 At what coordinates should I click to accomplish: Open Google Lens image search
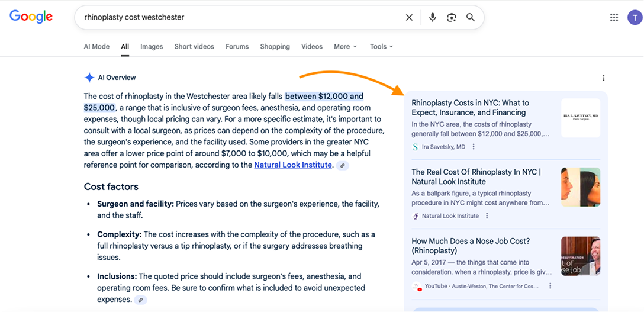452,18
